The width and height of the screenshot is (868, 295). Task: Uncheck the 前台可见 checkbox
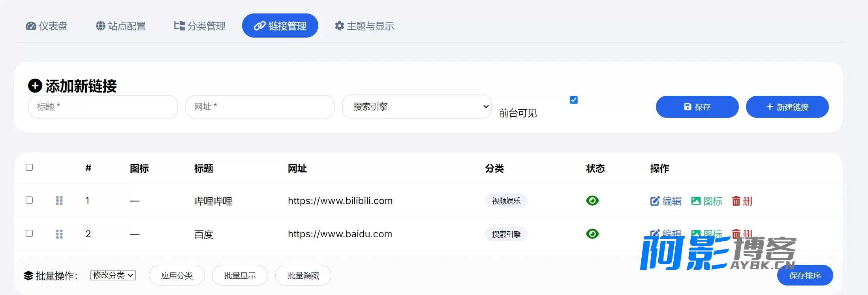574,100
